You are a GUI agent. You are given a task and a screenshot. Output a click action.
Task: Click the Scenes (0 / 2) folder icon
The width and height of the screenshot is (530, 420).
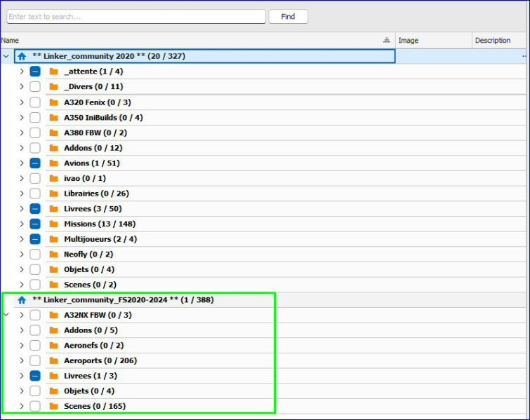(54, 285)
